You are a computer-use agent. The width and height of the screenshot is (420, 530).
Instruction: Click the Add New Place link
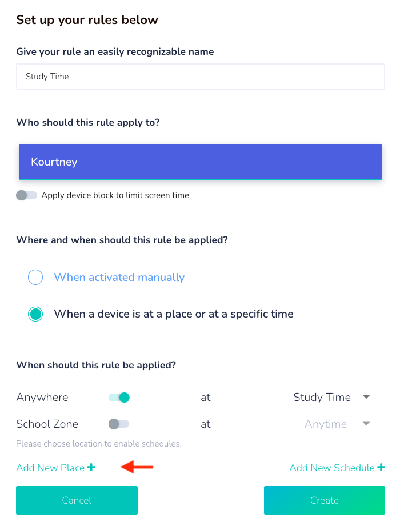[x=50, y=468]
